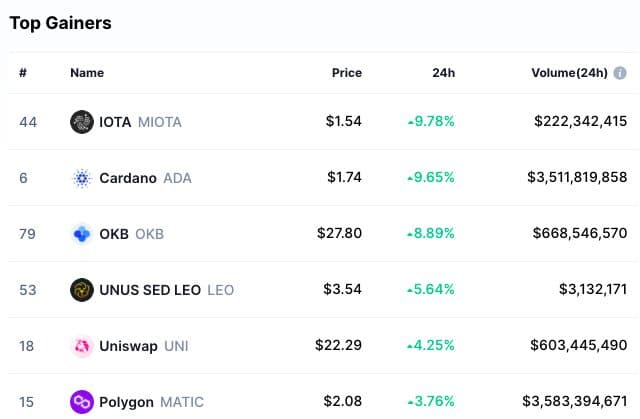Viewport: 640px width, 419px height.
Task: Open the Polygon MATIC coin link
Action: tap(150, 402)
